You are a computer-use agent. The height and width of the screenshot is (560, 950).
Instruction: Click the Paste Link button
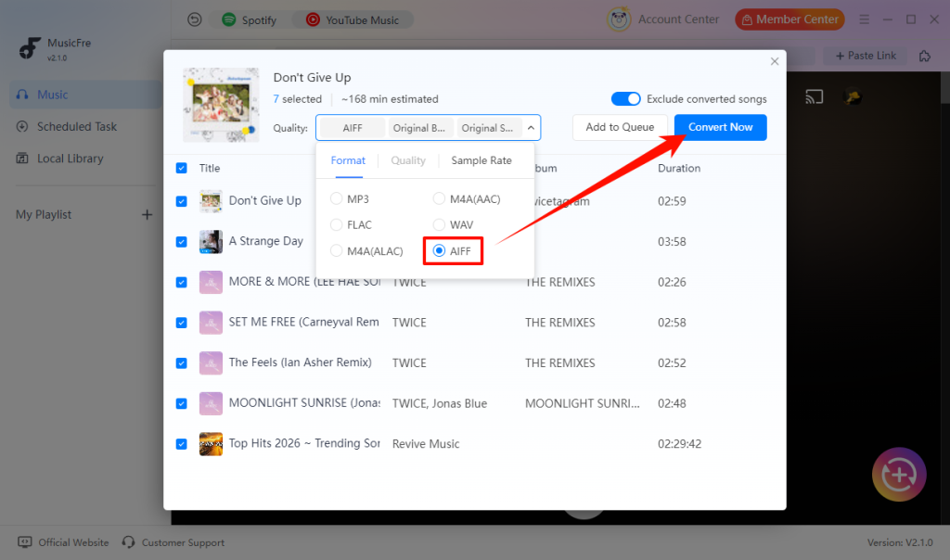tap(866, 56)
